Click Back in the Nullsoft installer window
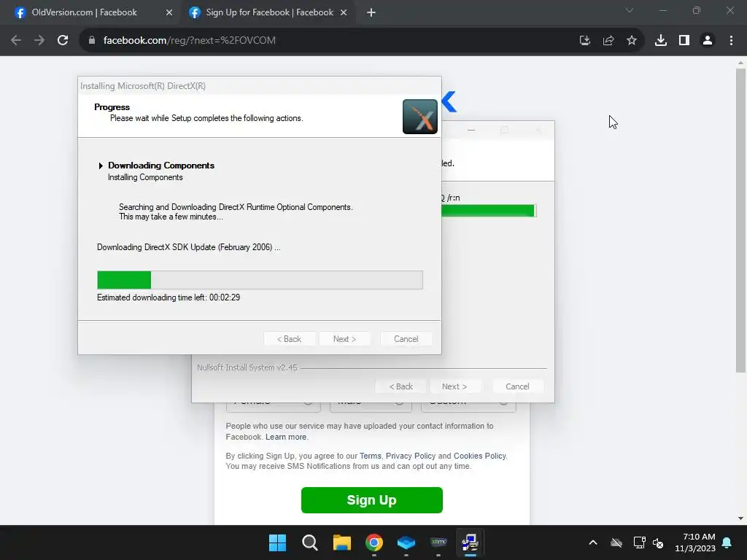Image resolution: width=747 pixels, height=560 pixels. click(400, 386)
